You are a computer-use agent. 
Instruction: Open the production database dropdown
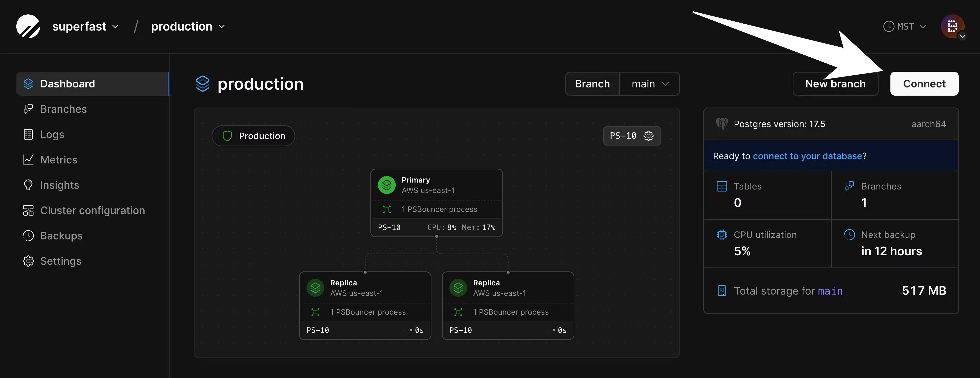click(x=188, y=26)
